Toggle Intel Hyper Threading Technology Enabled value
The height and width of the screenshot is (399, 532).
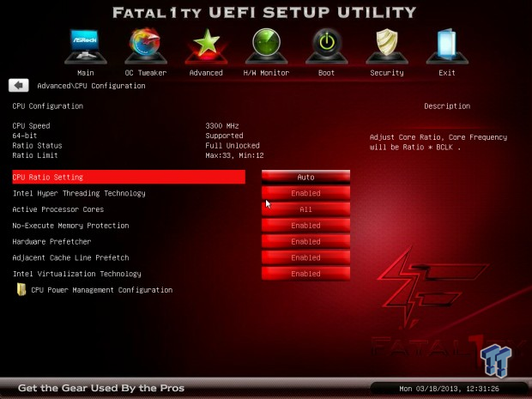(x=305, y=193)
